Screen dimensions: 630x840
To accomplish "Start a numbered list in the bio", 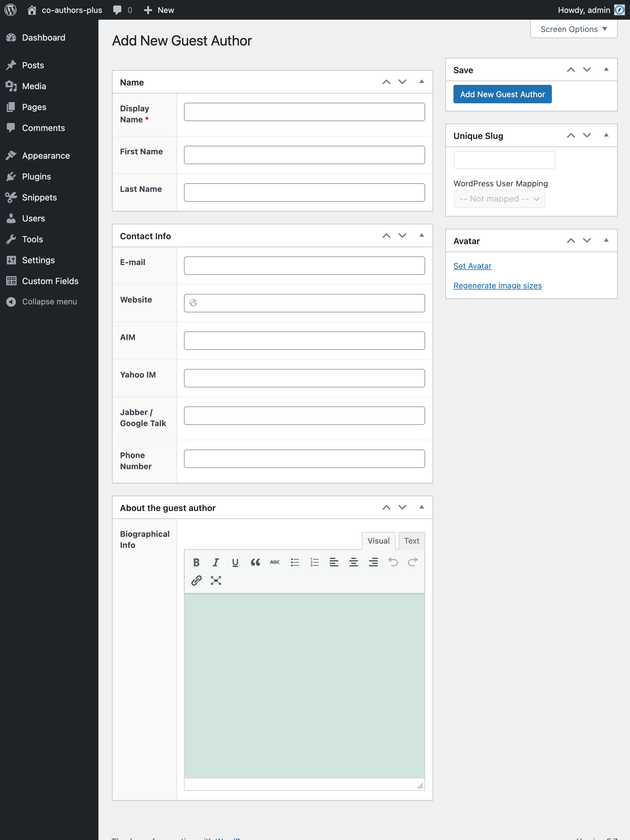I will tap(315, 562).
